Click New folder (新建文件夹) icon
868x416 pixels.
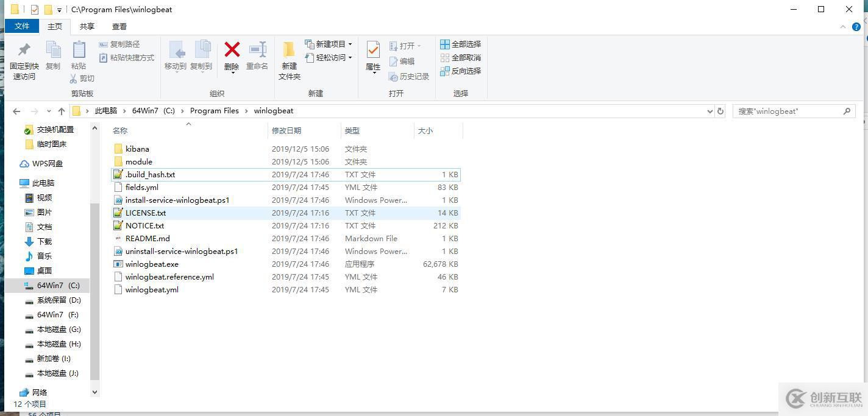tap(289, 50)
